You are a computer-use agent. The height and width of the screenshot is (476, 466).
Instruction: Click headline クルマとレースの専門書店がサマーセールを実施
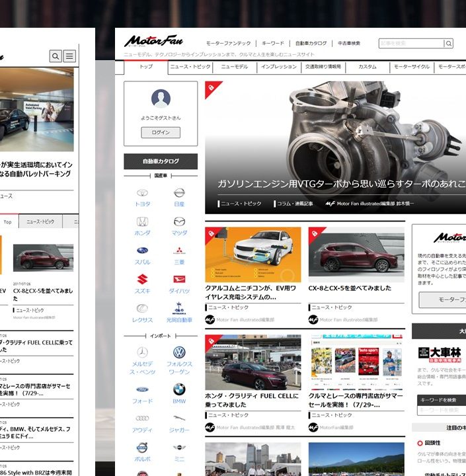pos(356,400)
